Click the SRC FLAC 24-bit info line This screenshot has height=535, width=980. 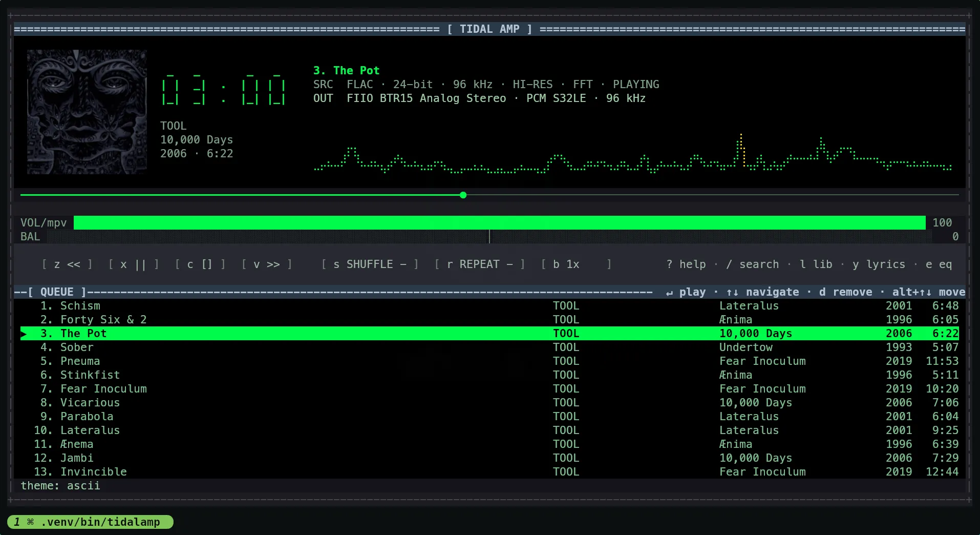click(x=486, y=85)
